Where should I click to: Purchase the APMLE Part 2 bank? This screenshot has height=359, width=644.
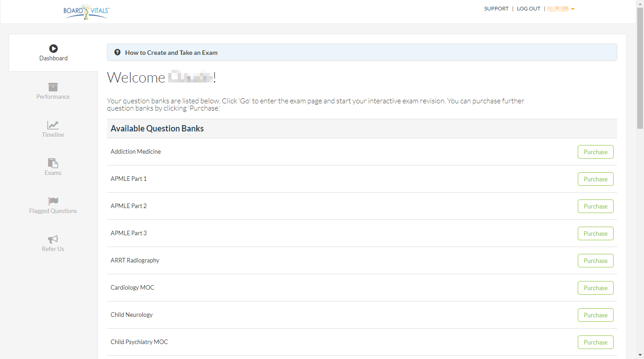click(x=595, y=206)
